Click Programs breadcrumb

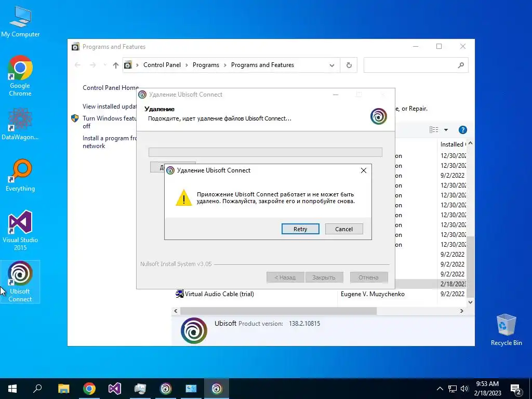[x=206, y=65]
